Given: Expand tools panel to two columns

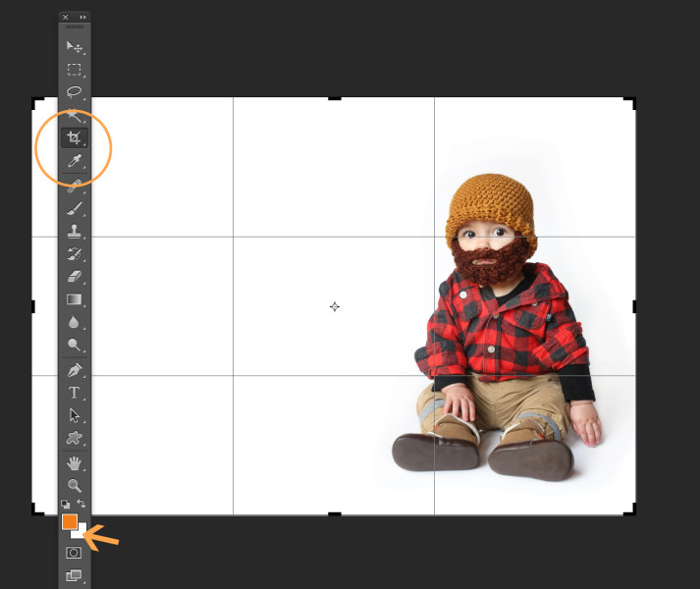Looking at the screenshot, I should click(x=83, y=17).
